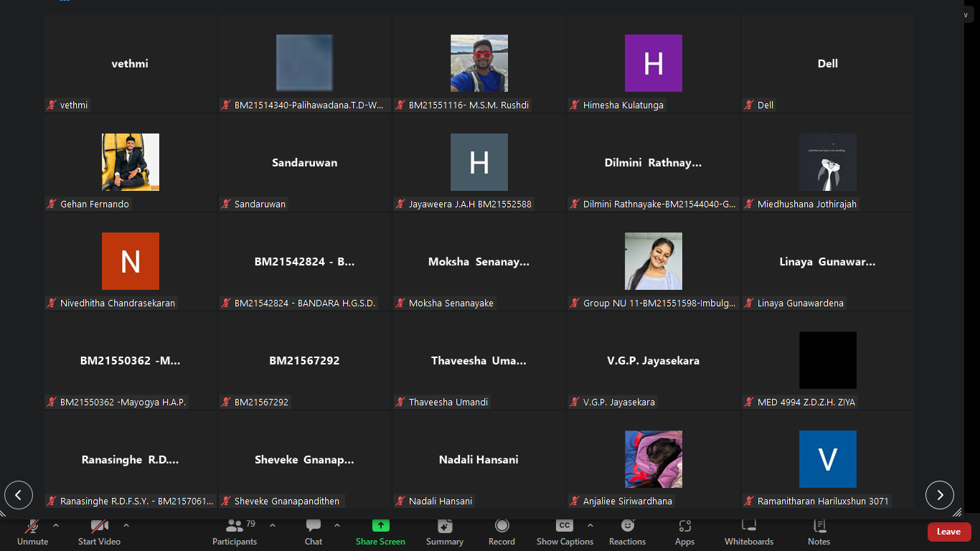This screenshot has height=551, width=980.
Task: Turn on camera with Start Video
Action: pos(99,532)
